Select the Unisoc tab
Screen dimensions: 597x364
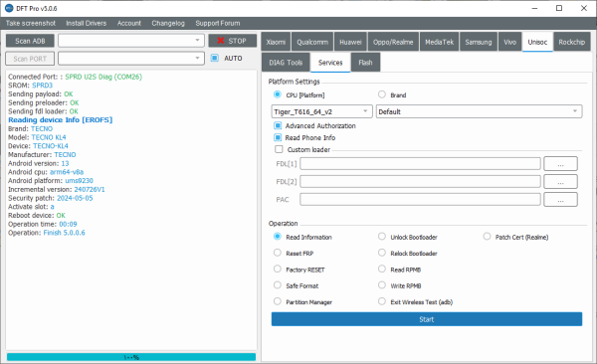(x=537, y=42)
